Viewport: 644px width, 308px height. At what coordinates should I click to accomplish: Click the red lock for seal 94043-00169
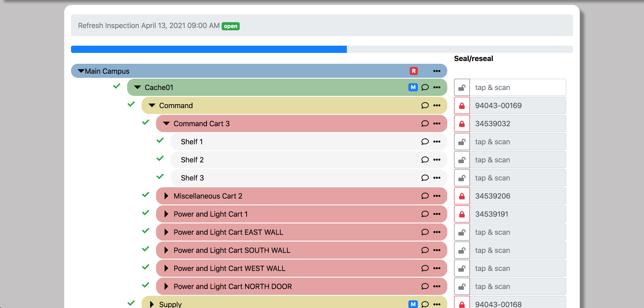pyautogui.click(x=462, y=105)
